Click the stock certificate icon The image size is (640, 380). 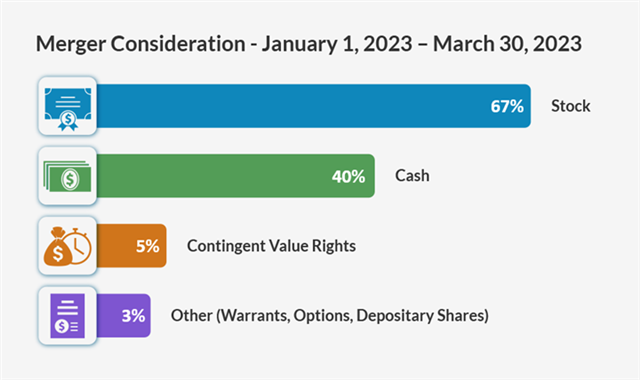pyautogui.click(x=68, y=109)
